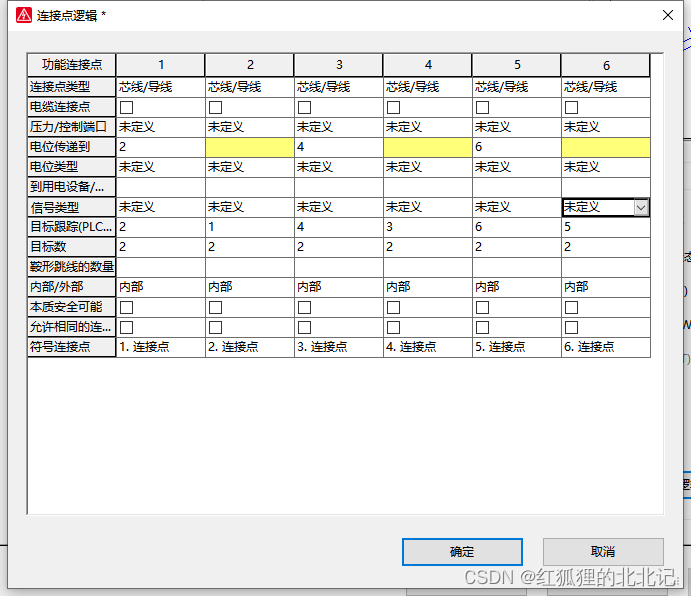Enable 电缆连接点 checkbox for column 1
Screen dimensions: 691x596
point(127,107)
